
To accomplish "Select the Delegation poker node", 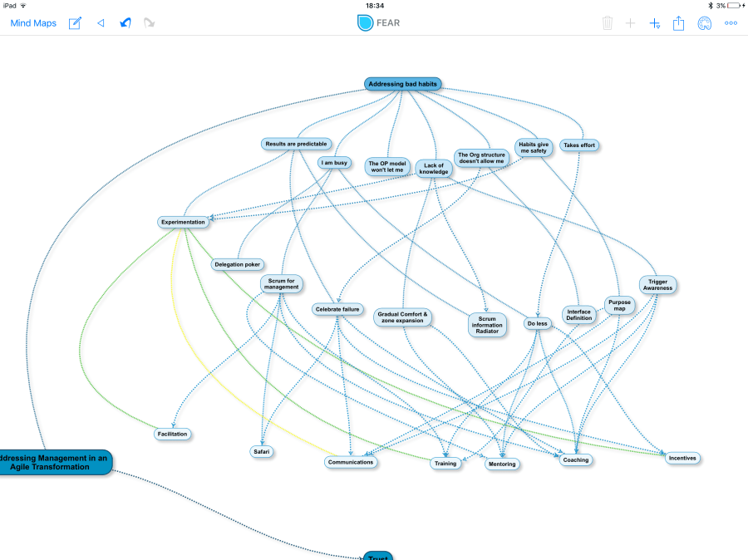I will click(237, 264).
